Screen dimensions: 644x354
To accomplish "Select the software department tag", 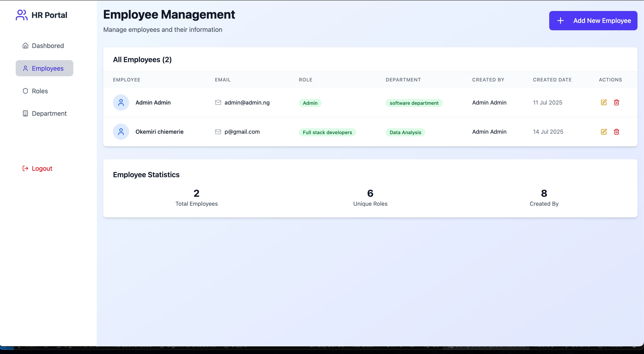I will (x=414, y=103).
